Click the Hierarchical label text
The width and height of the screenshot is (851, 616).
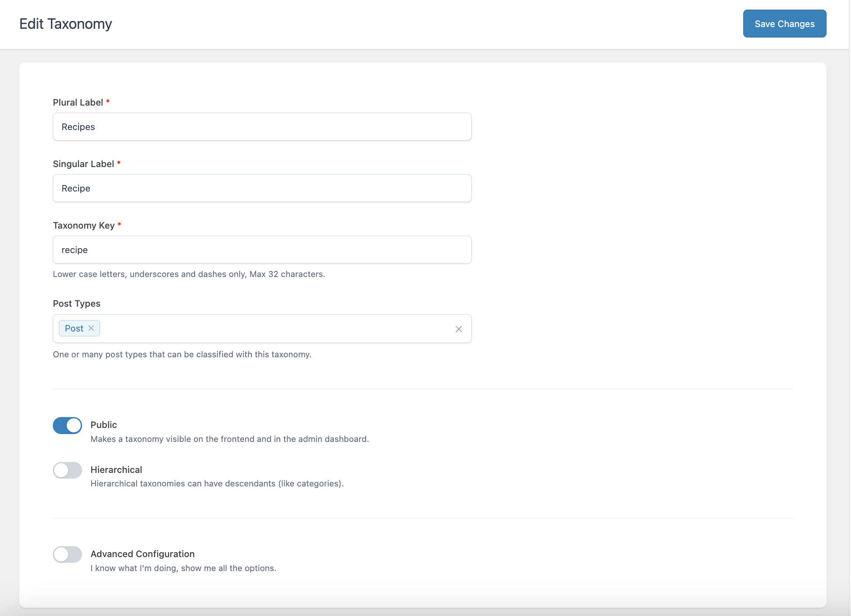click(116, 470)
